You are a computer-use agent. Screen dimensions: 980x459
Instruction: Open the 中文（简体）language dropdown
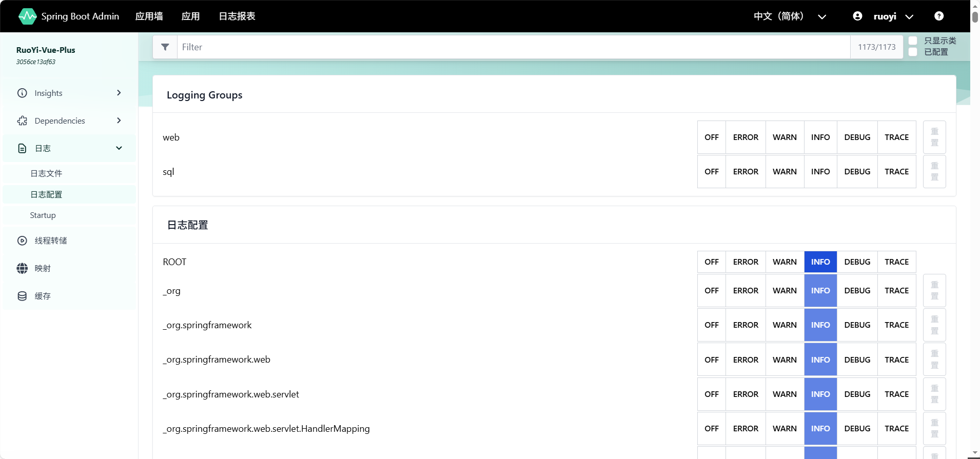click(x=789, y=16)
